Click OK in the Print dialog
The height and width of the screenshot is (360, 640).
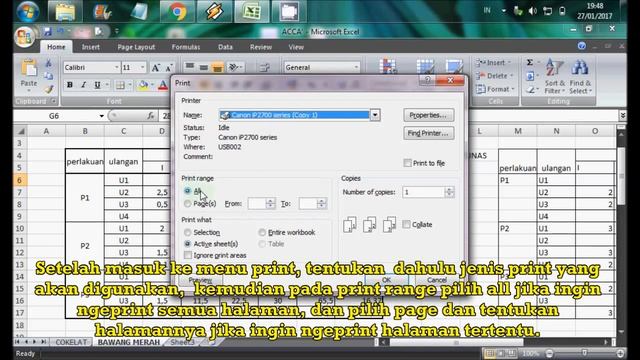[x=387, y=280]
